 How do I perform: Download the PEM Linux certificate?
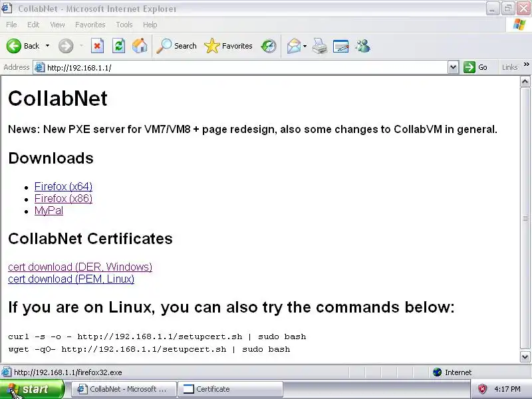coord(71,279)
